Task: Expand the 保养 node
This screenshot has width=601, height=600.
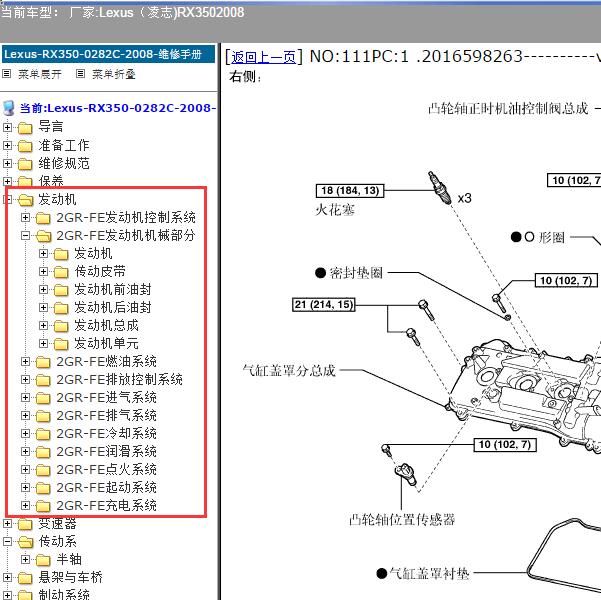Action: [7, 181]
